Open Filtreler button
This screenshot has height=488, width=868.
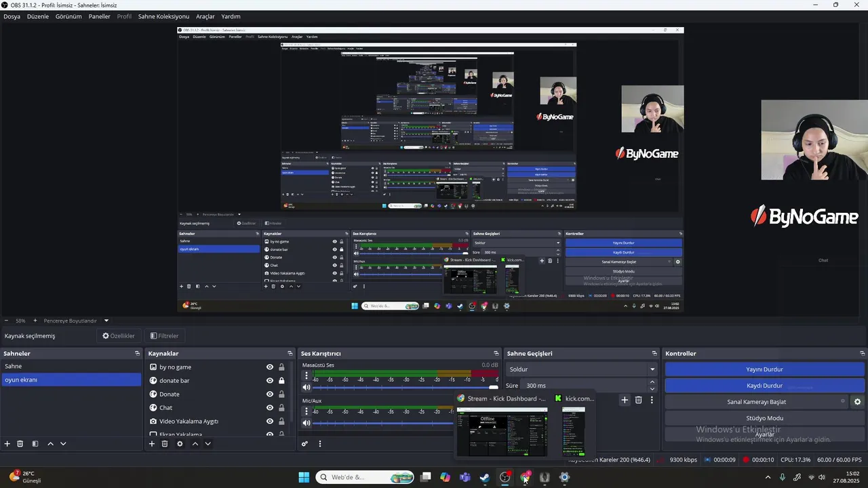tap(165, 335)
